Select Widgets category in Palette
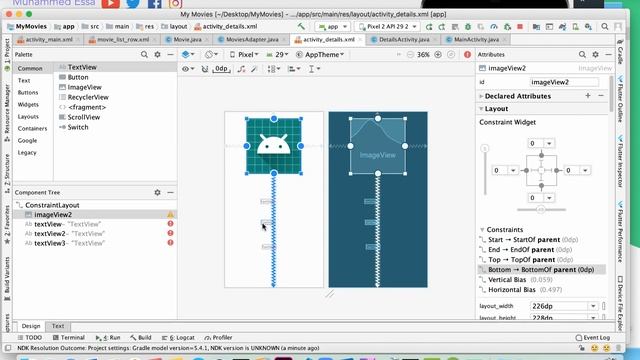Image resolution: width=640 pixels, height=360 pixels. 28,104
